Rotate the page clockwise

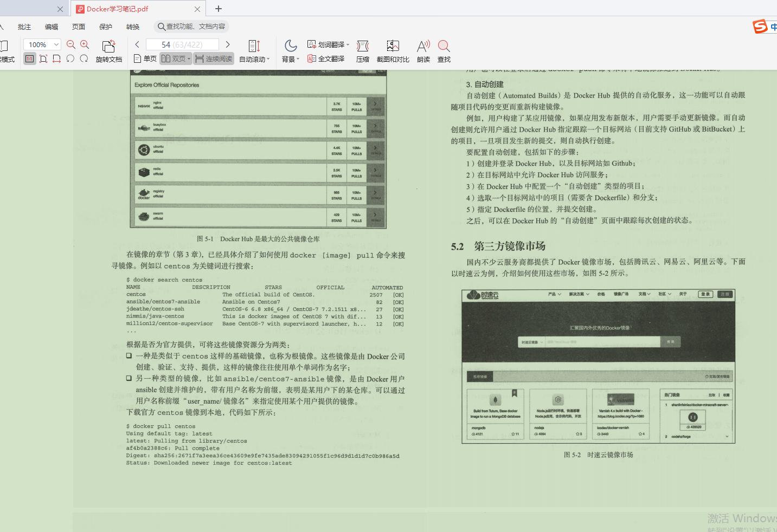(x=84, y=59)
